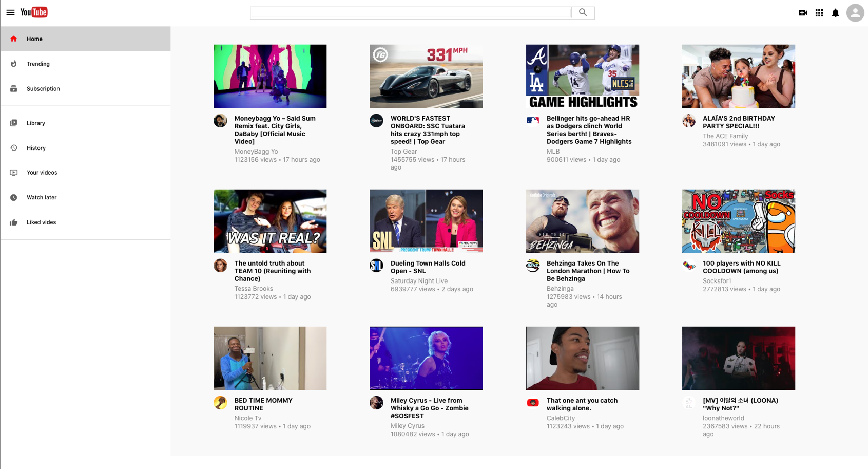
Task: Open the Subscription feed
Action: pos(43,88)
